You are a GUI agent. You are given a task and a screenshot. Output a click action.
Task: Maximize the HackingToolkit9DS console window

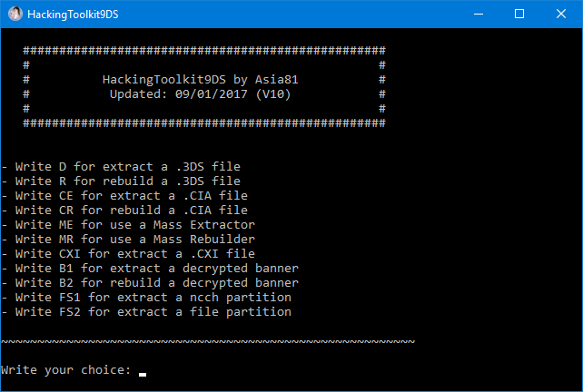pos(519,14)
